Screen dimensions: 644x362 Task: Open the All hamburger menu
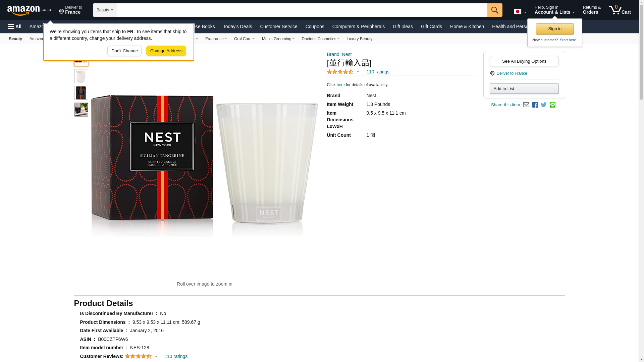[15, 26]
